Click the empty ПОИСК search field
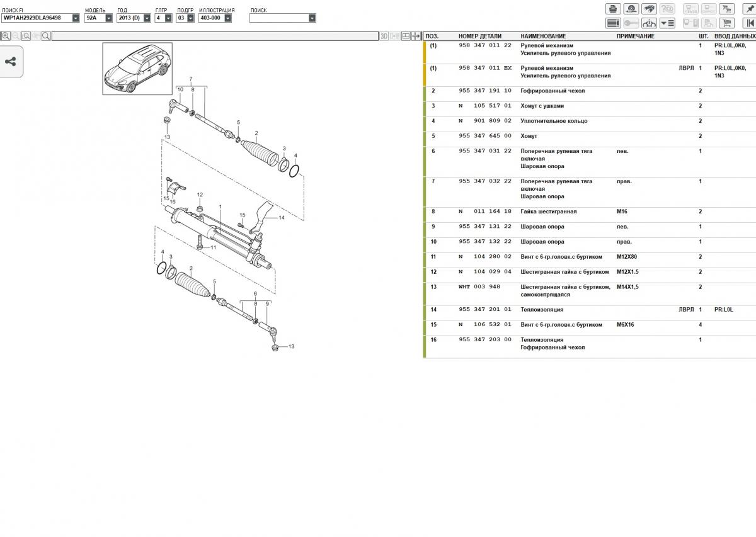This screenshot has height=537, width=756. pos(279,18)
